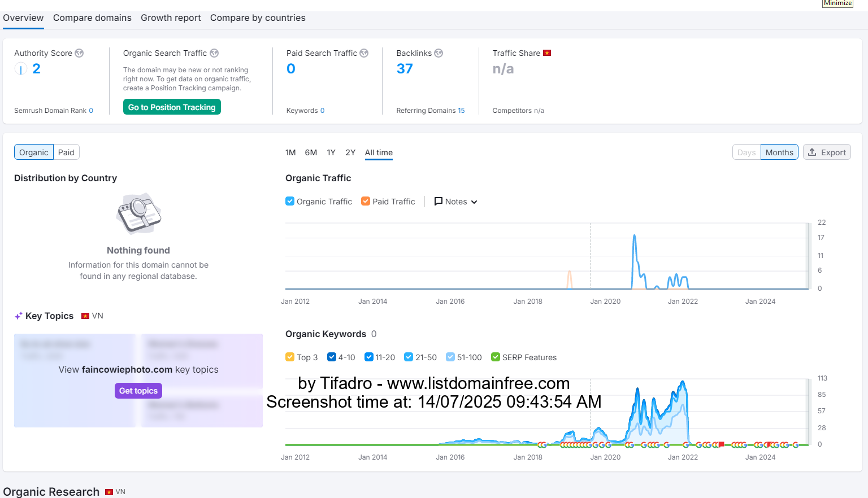Click Organic Traffic chart peak near 2021

tap(634, 236)
